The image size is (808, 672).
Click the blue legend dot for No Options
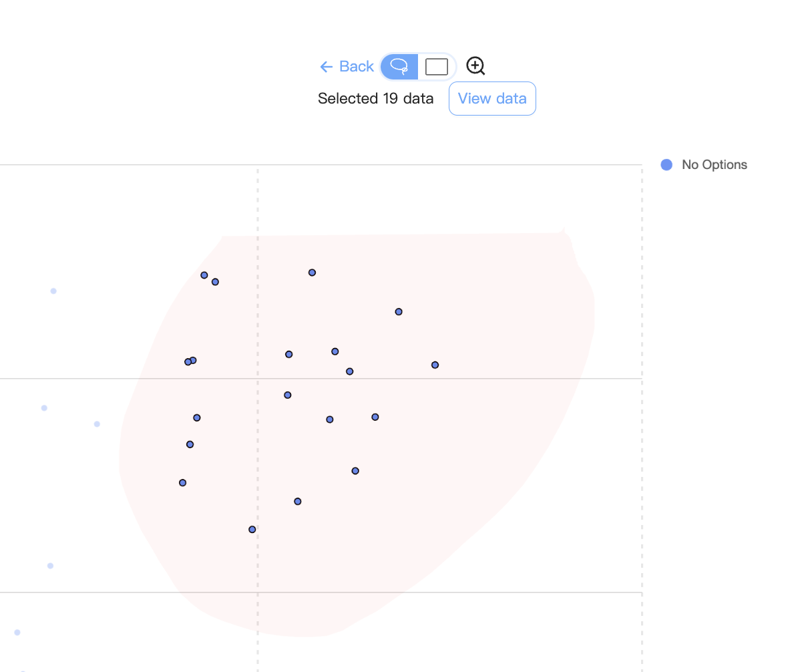666,165
